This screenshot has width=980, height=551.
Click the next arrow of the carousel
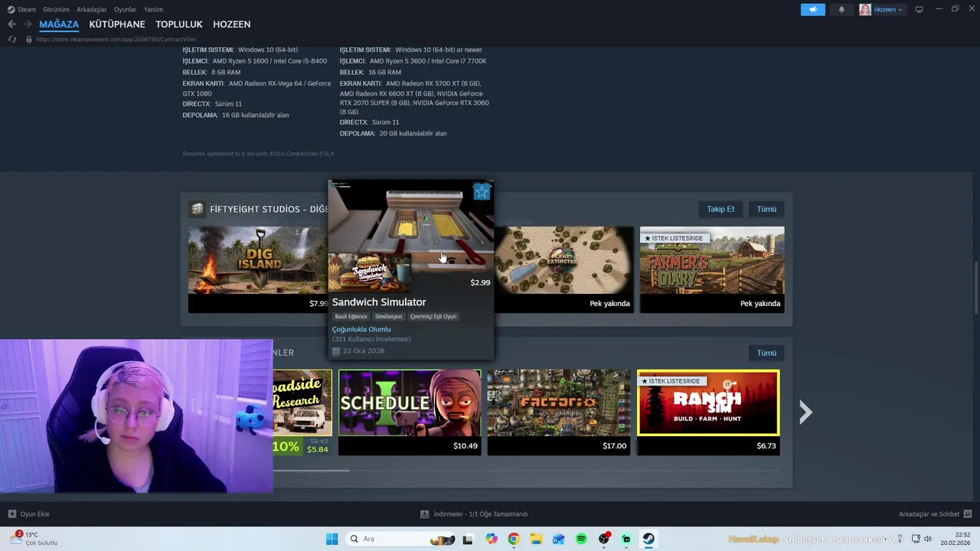pos(805,412)
